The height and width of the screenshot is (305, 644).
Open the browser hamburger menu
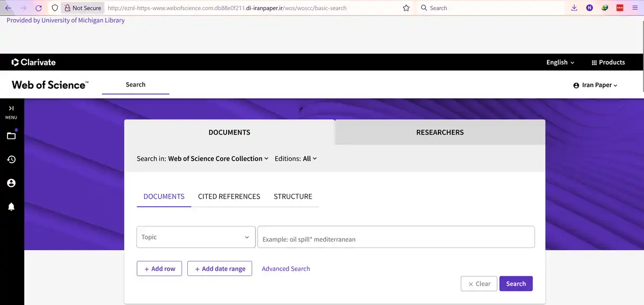pos(635,8)
